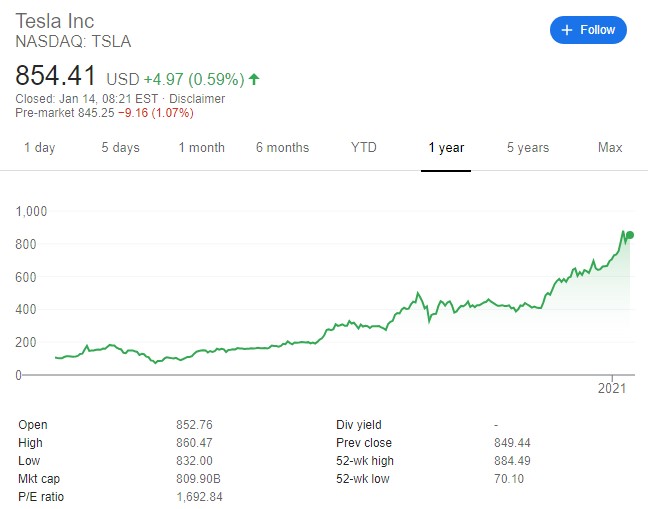
Task: Click the Mkt cap value 809.90B
Action: click(x=198, y=479)
